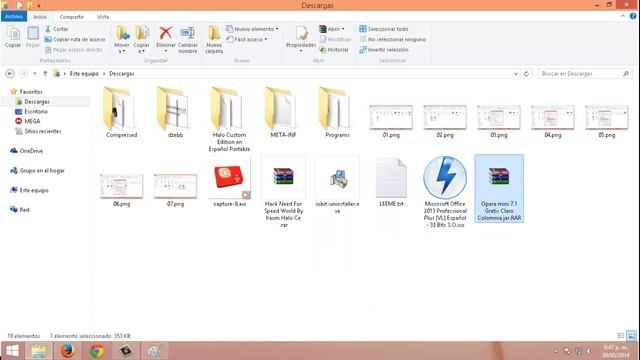Click the back navigation arrow

click(x=10, y=73)
